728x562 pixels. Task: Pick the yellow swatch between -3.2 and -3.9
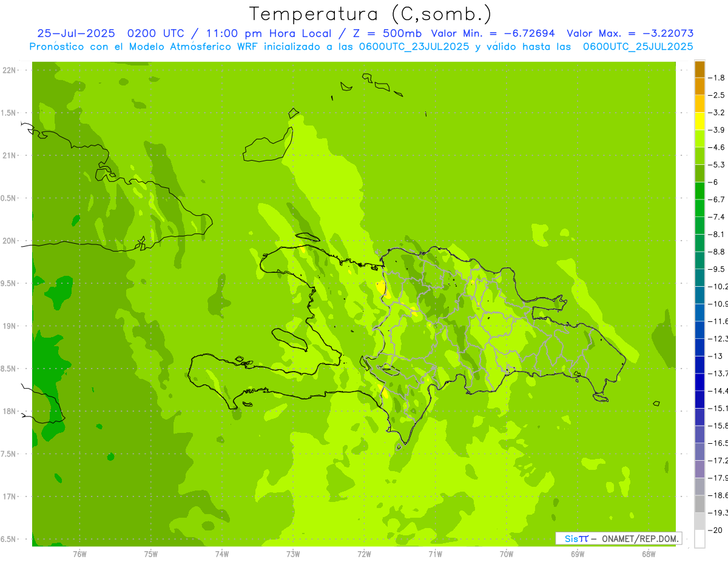point(699,121)
